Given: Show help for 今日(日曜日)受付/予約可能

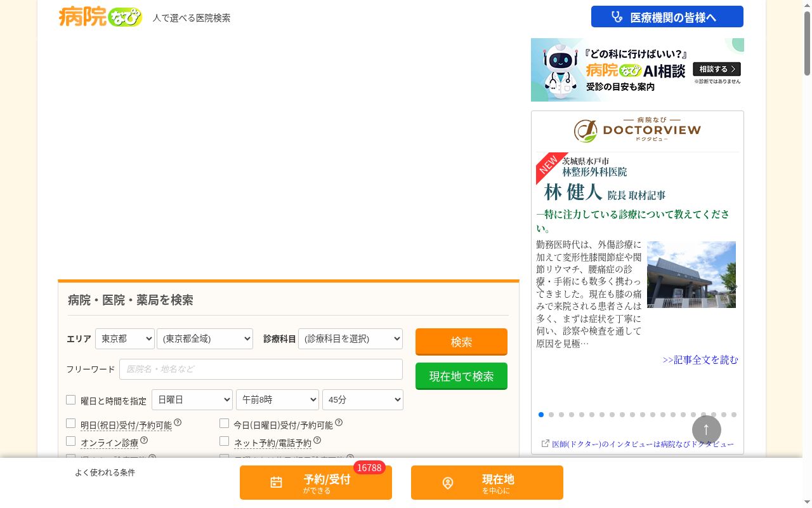Looking at the screenshot, I should [339, 423].
